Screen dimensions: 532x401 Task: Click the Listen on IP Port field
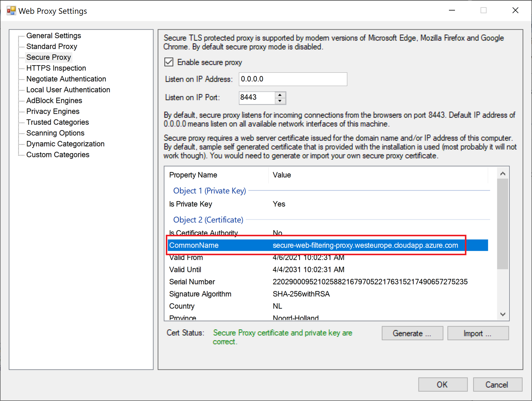pyautogui.click(x=257, y=98)
